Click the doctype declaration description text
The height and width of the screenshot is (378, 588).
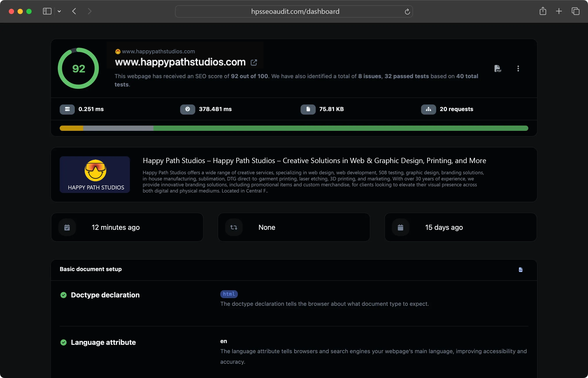pos(324,304)
